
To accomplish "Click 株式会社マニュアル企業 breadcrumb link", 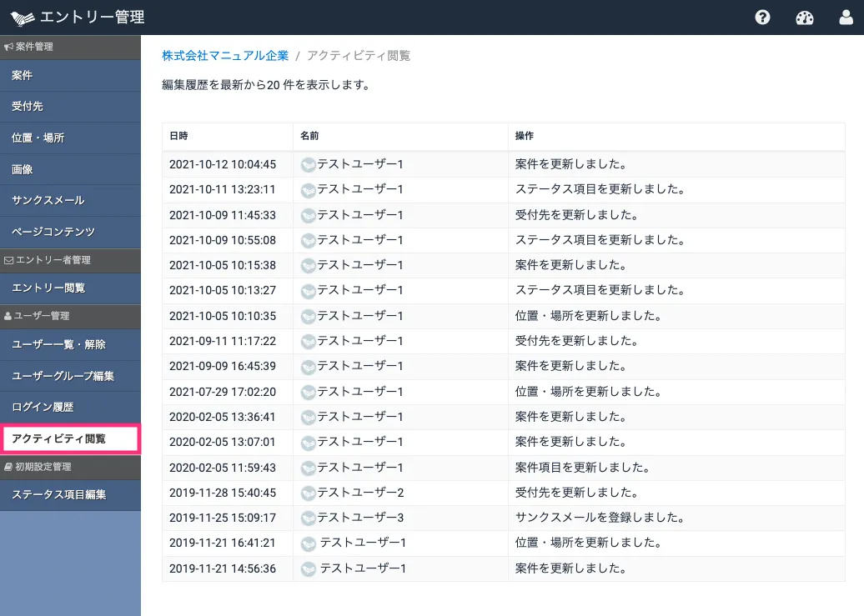I will pyautogui.click(x=225, y=56).
